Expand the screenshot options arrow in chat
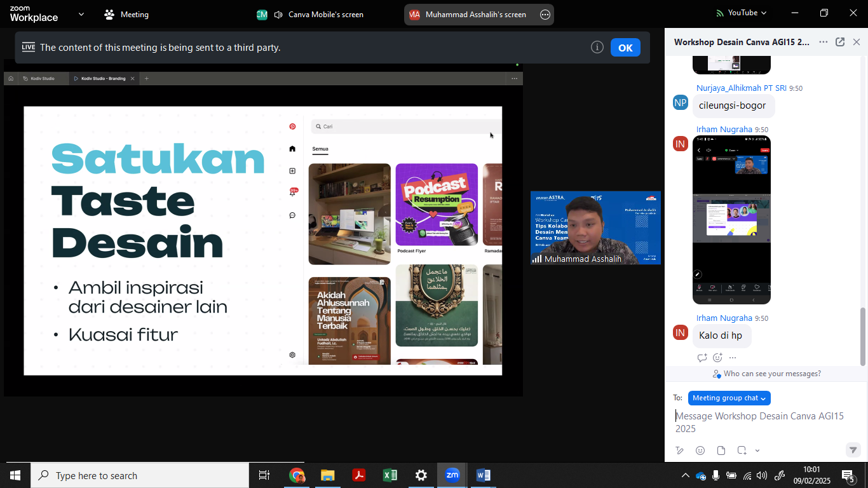The height and width of the screenshot is (488, 868). point(757,451)
